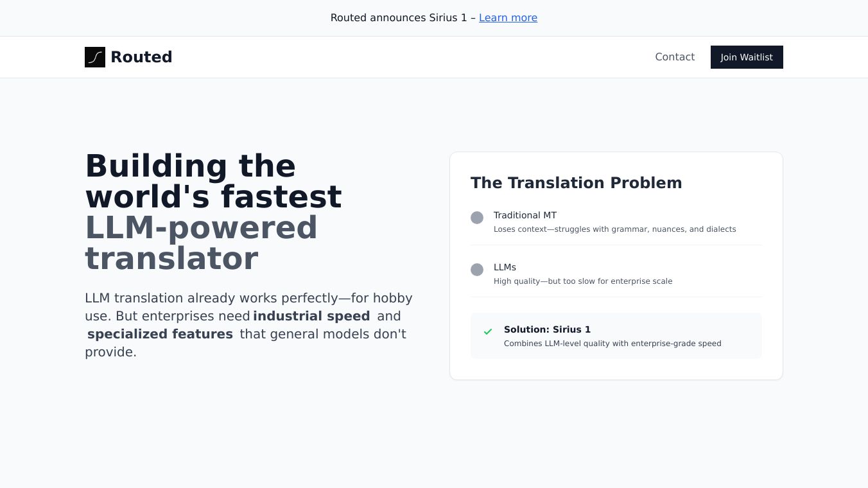Click the bold 'specialized features' text

160,334
